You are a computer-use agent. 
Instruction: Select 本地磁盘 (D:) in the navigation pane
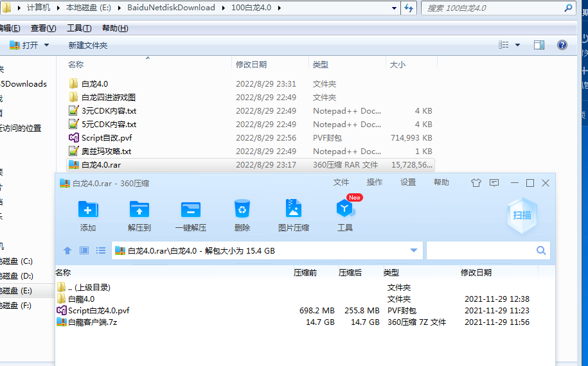coord(17,276)
